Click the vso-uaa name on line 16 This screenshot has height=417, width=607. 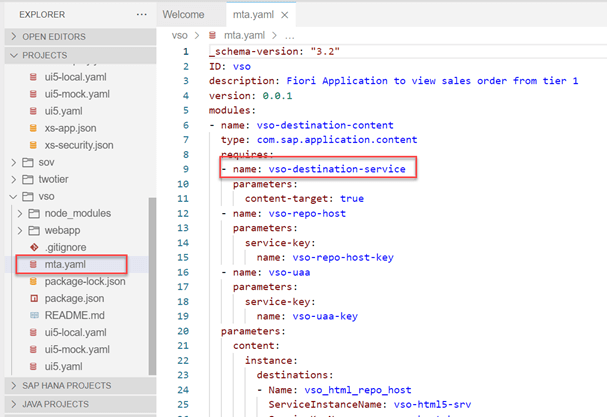[x=289, y=272]
